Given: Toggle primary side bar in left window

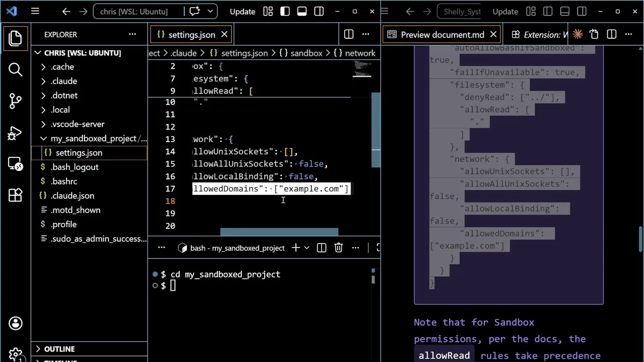Looking at the screenshot, I should tap(285, 11).
